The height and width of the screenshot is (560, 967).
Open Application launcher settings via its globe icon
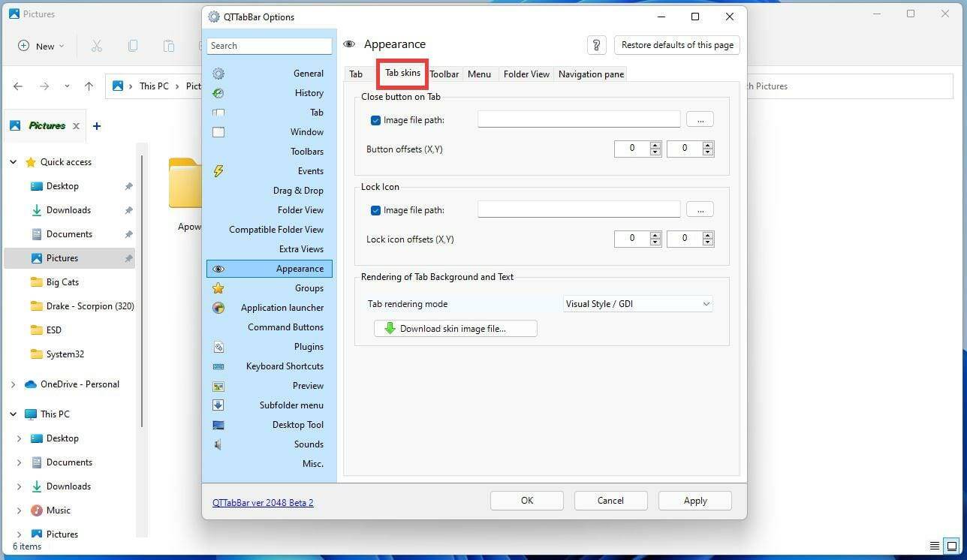click(218, 308)
